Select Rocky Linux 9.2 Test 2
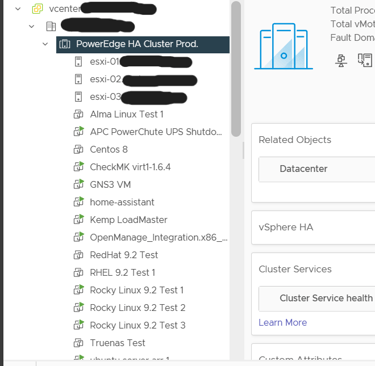The width and height of the screenshot is (375, 366). point(137,308)
